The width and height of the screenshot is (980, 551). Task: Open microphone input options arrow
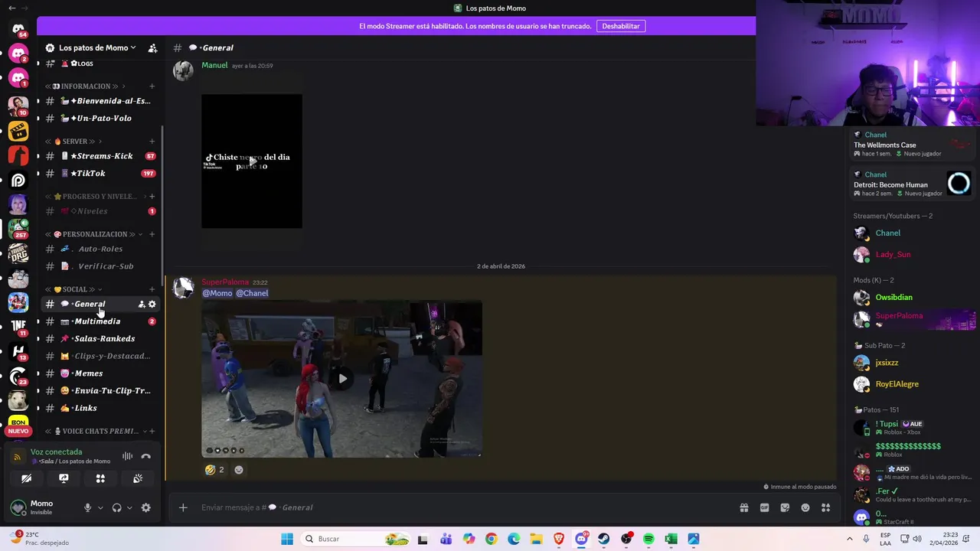click(x=100, y=507)
